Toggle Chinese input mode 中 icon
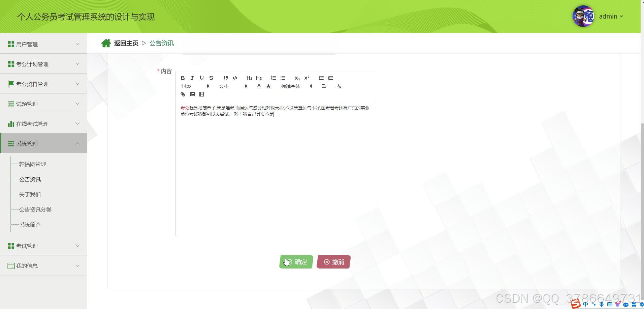Viewport: 644px width, 309px height. [x=585, y=304]
